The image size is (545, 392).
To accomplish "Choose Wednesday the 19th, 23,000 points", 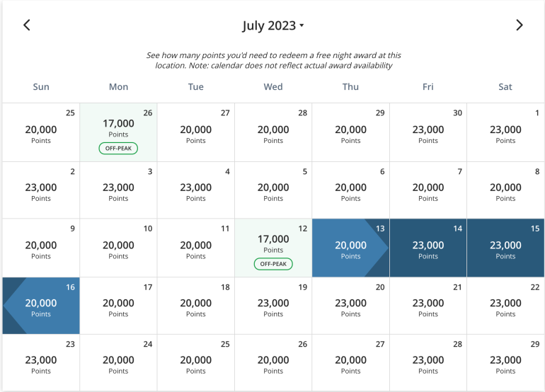I will pyautogui.click(x=273, y=306).
